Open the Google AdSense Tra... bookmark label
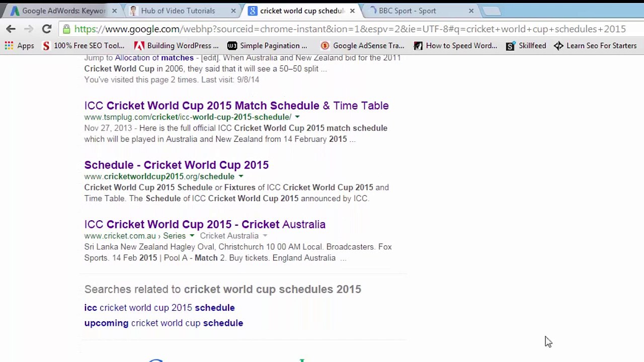Image resolution: width=644 pixels, height=362 pixels. [369, 46]
